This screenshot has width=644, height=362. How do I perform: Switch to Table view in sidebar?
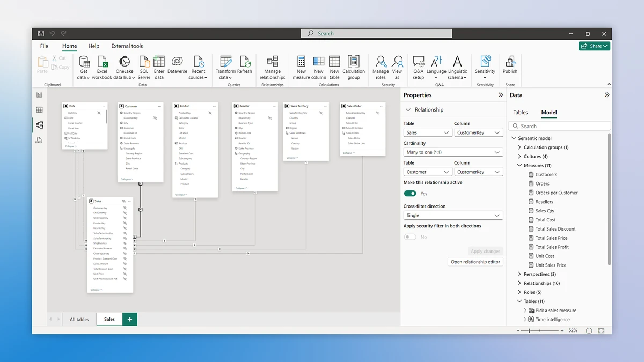(39, 110)
